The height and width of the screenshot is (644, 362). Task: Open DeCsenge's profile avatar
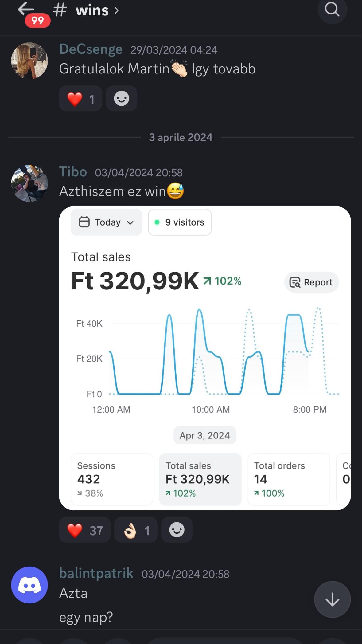point(29,61)
